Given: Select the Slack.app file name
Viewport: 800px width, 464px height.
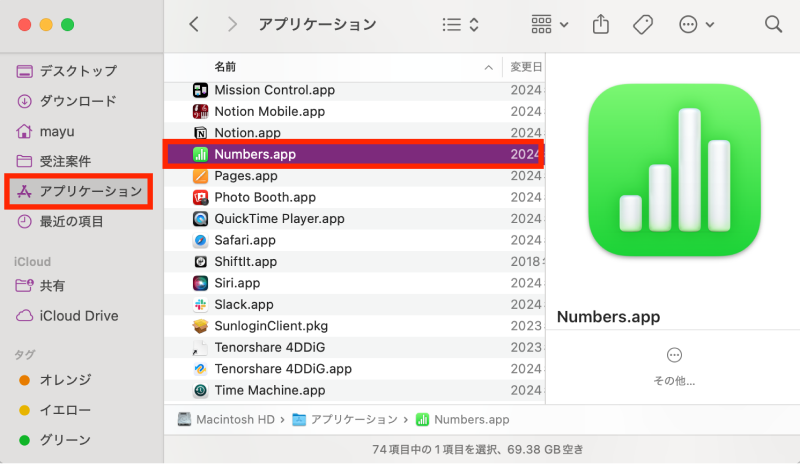Looking at the screenshot, I should (x=244, y=305).
